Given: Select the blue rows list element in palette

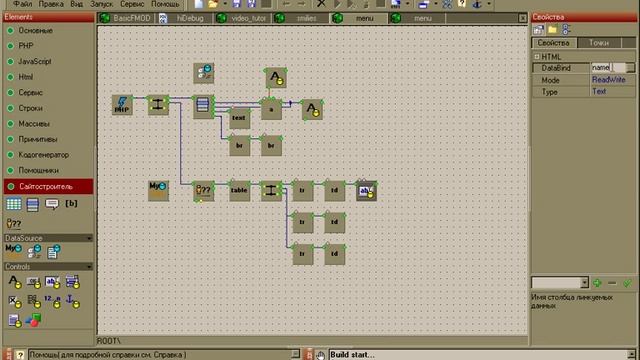Looking at the screenshot, I should 33,204.
